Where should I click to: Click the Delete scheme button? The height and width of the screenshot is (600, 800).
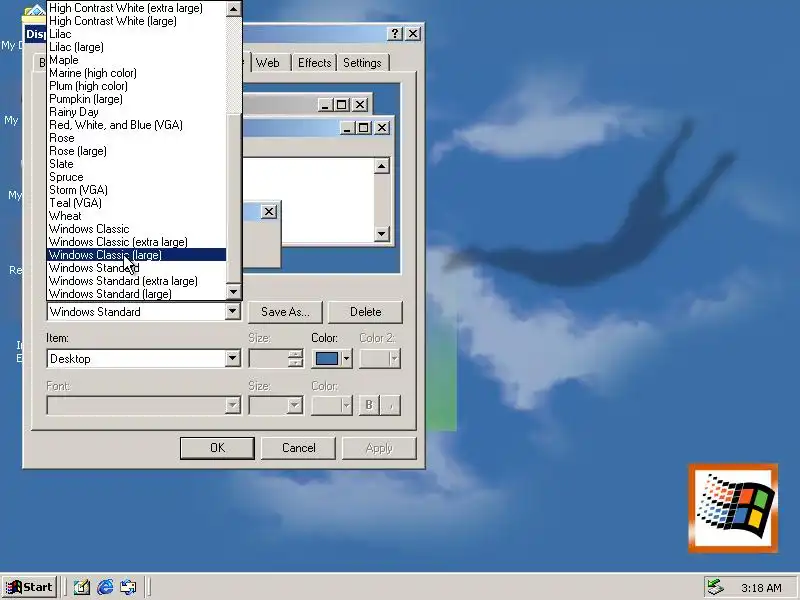click(x=365, y=312)
